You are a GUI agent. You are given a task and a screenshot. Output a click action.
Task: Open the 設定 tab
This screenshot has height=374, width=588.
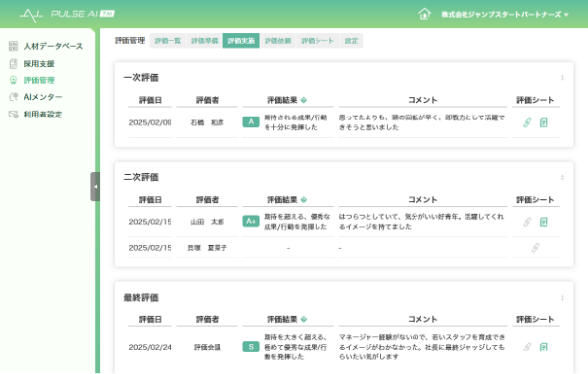coord(351,41)
